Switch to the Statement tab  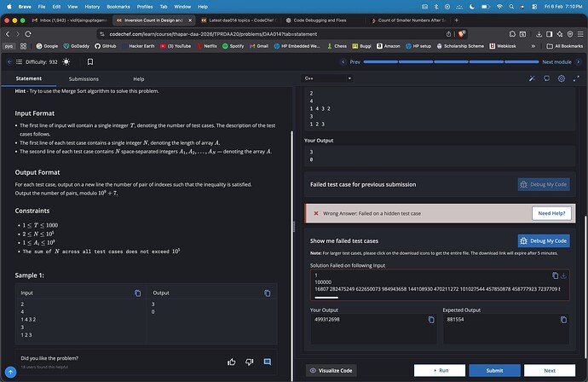pos(28,78)
